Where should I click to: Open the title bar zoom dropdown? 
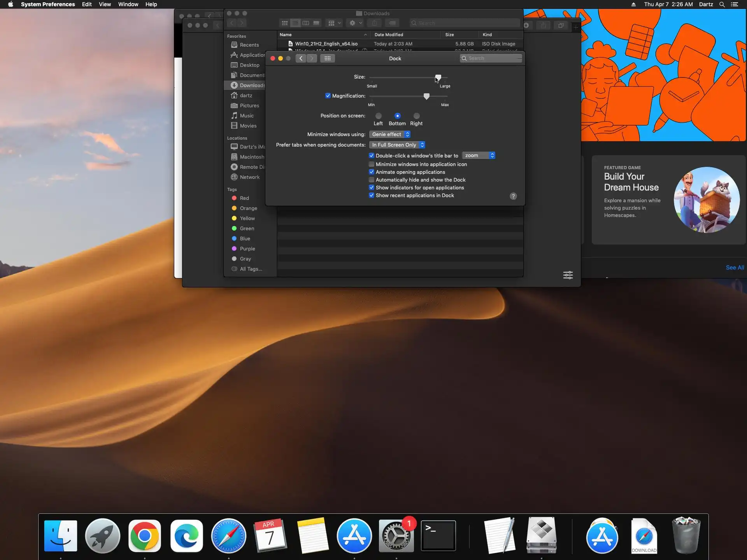(x=479, y=156)
